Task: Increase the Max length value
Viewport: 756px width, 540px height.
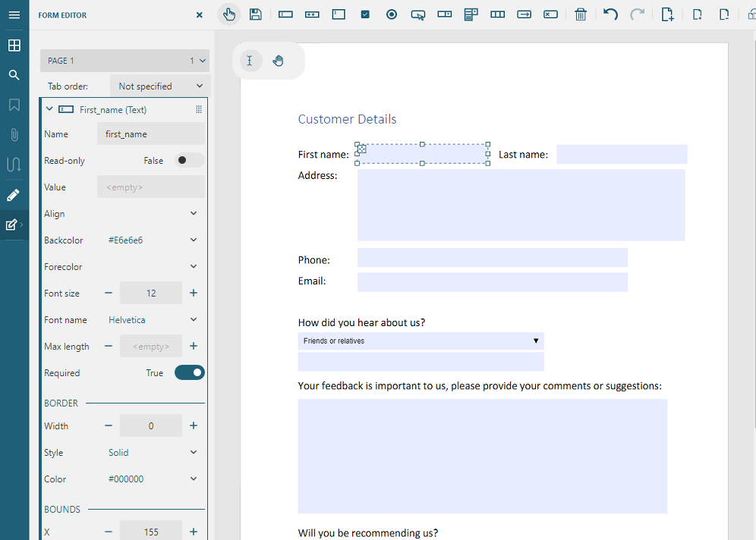Action: coord(194,346)
